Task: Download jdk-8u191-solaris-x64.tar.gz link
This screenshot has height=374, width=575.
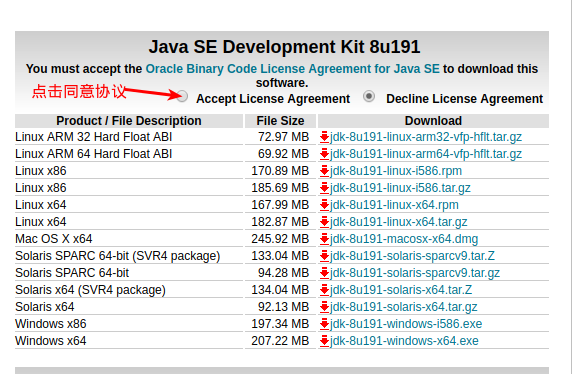Action: (x=404, y=307)
